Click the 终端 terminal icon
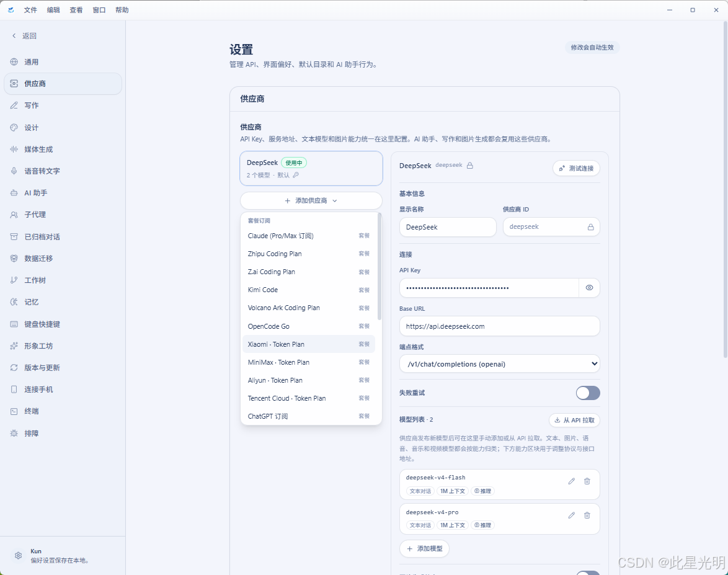The width and height of the screenshot is (728, 575). (14, 411)
